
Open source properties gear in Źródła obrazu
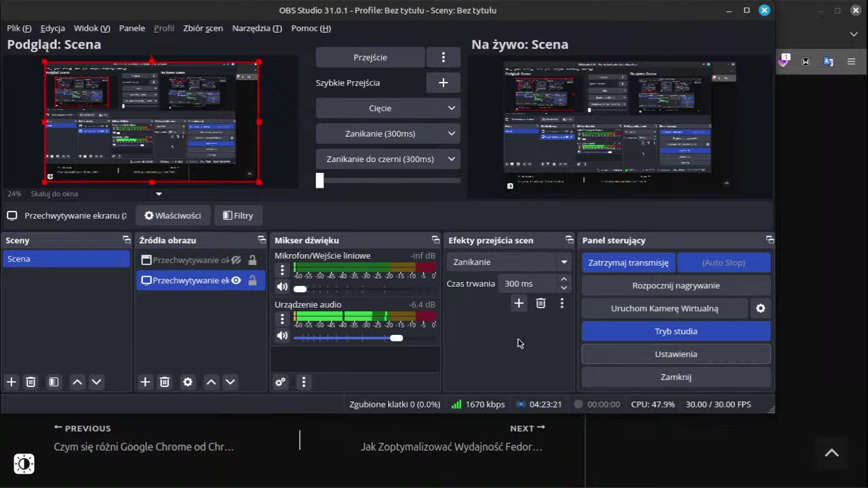tap(188, 382)
